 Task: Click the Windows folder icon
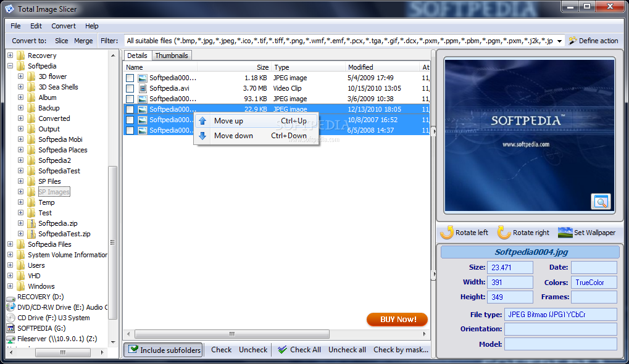click(21, 286)
